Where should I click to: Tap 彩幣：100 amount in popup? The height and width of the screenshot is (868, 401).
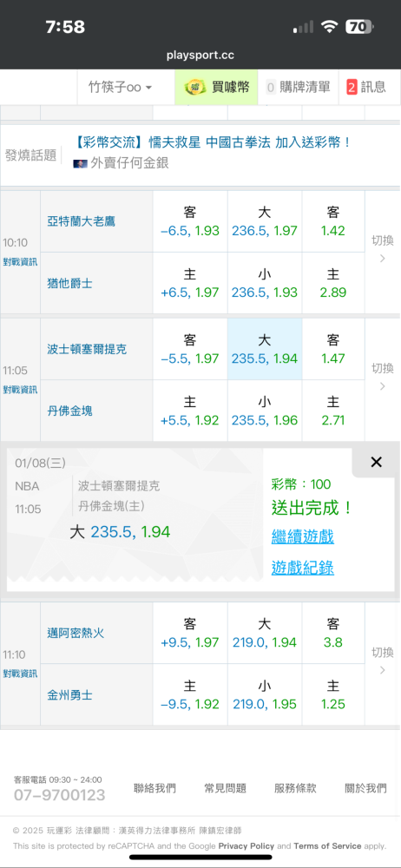pyautogui.click(x=300, y=484)
